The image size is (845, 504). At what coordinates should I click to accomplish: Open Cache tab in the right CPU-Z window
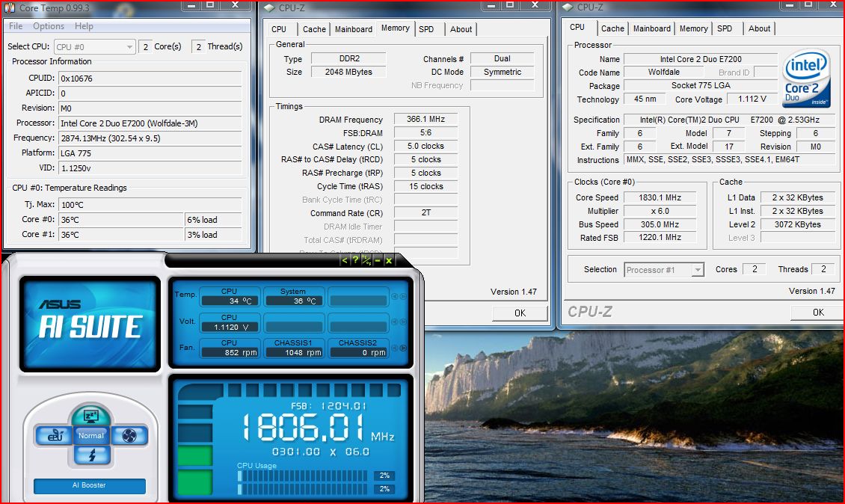pos(612,28)
